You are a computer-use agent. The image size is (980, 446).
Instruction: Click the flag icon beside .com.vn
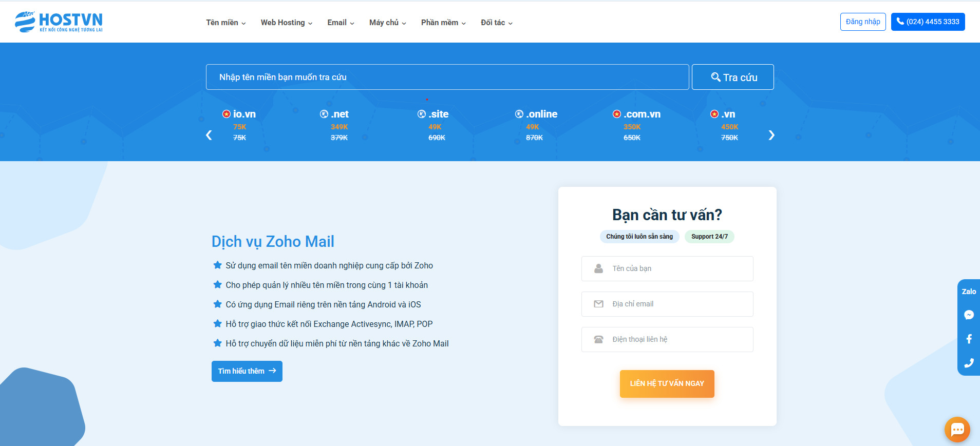[x=616, y=114]
